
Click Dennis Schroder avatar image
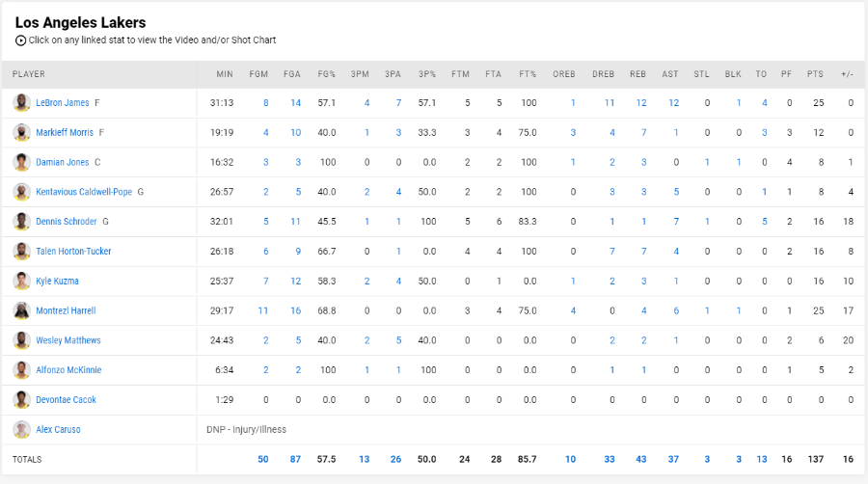pos(21,222)
